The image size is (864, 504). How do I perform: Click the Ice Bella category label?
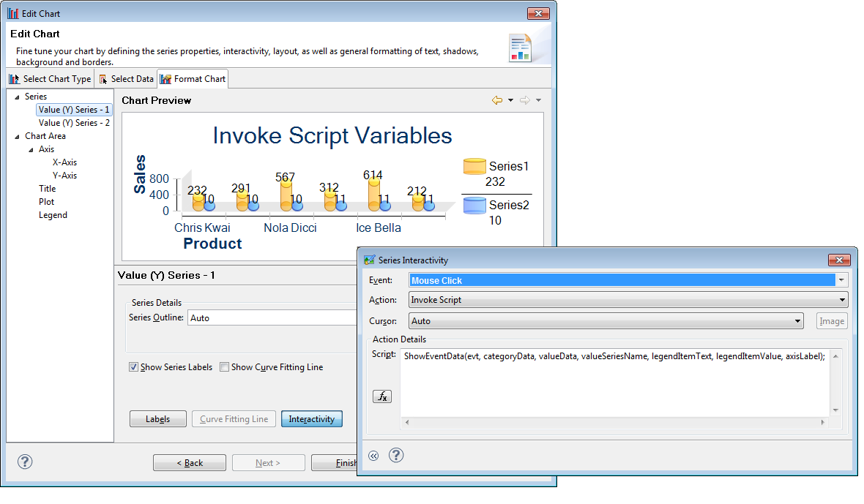pyautogui.click(x=379, y=227)
